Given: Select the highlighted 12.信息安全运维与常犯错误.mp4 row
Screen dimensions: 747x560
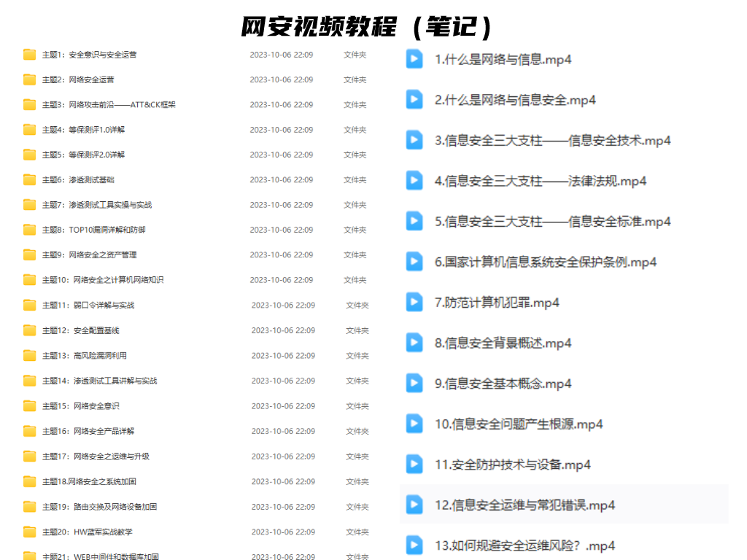Looking at the screenshot, I should pos(525,505).
